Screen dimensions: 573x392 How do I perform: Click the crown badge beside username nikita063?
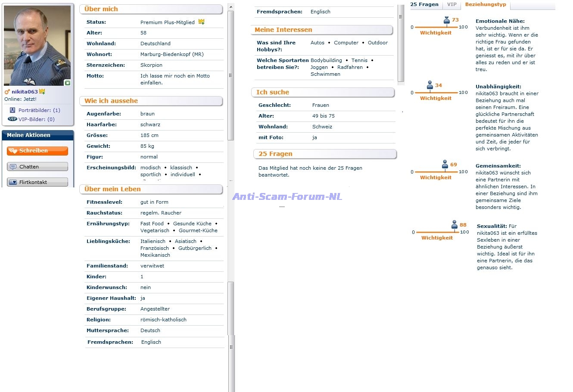pyautogui.click(x=42, y=91)
